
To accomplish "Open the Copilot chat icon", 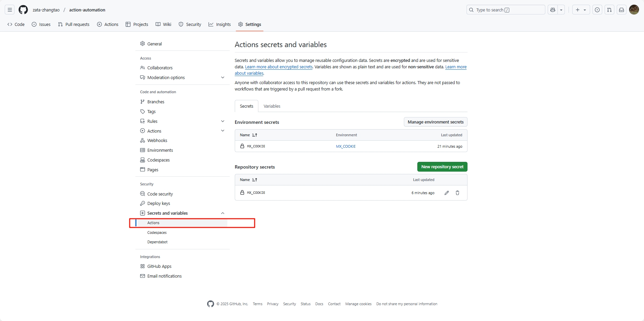I will pyautogui.click(x=553, y=10).
